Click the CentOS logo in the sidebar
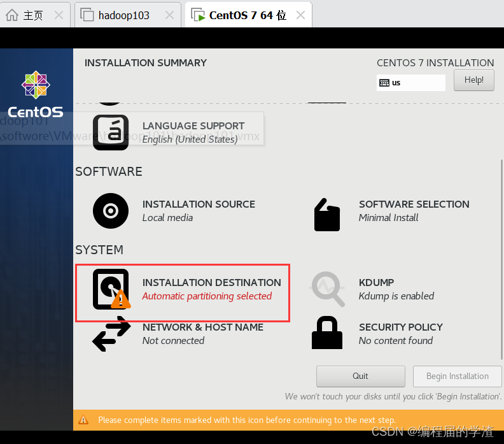Screen dimensions: 504x444 point(36,94)
